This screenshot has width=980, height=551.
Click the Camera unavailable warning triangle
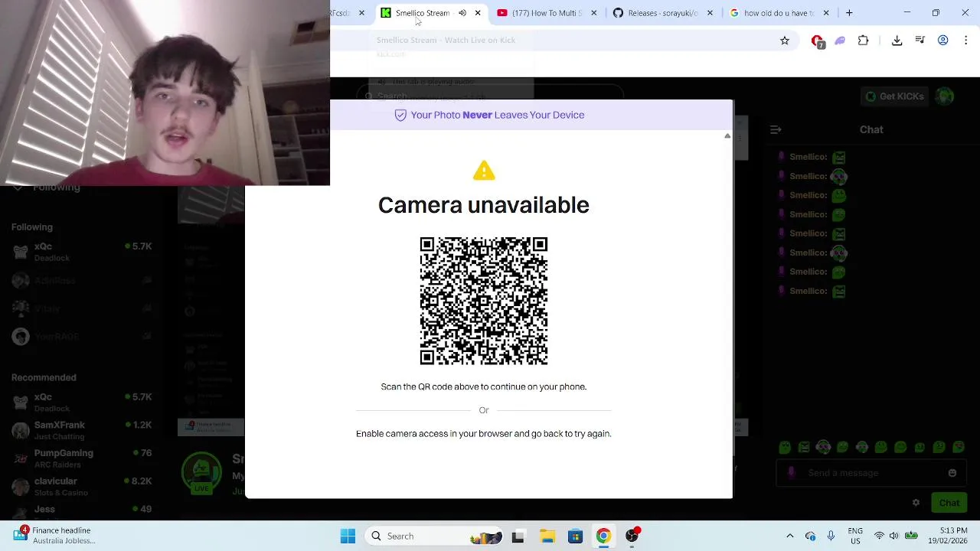(x=484, y=170)
